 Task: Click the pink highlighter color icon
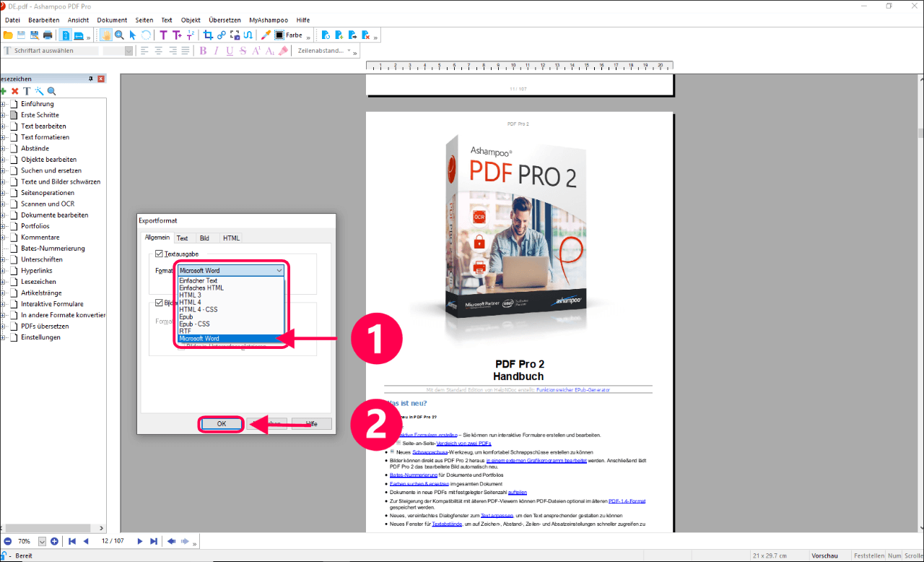coord(283,51)
